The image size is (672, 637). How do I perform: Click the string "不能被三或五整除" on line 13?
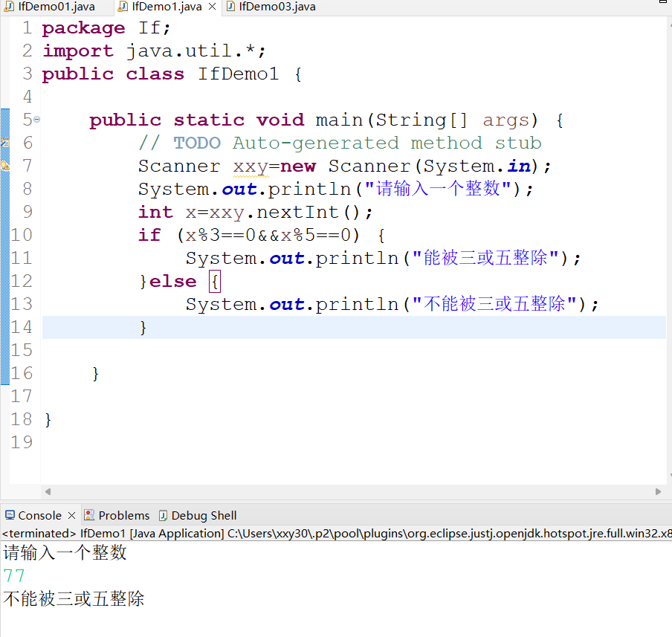pyautogui.click(x=494, y=304)
